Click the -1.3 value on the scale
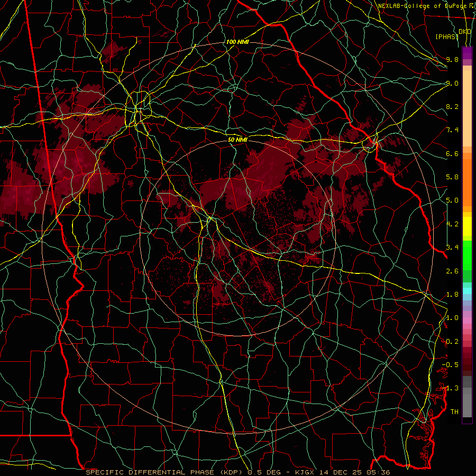 click(450, 388)
